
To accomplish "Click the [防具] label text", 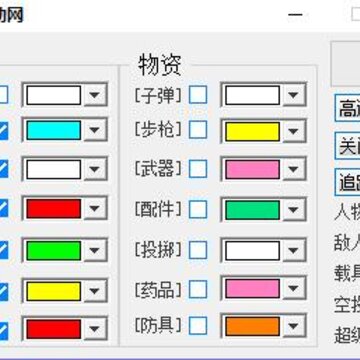I will tap(158, 325).
